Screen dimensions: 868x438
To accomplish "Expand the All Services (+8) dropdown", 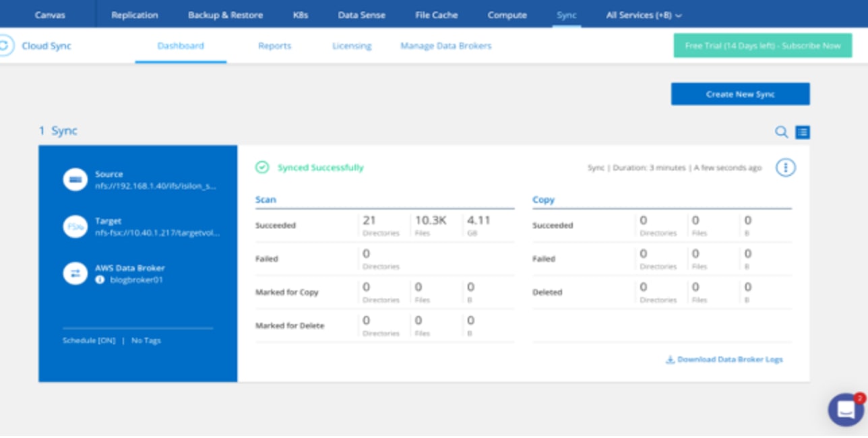I will [644, 15].
